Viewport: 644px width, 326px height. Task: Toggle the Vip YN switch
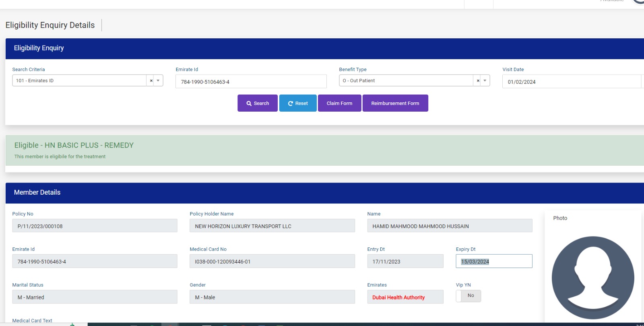pos(468,296)
